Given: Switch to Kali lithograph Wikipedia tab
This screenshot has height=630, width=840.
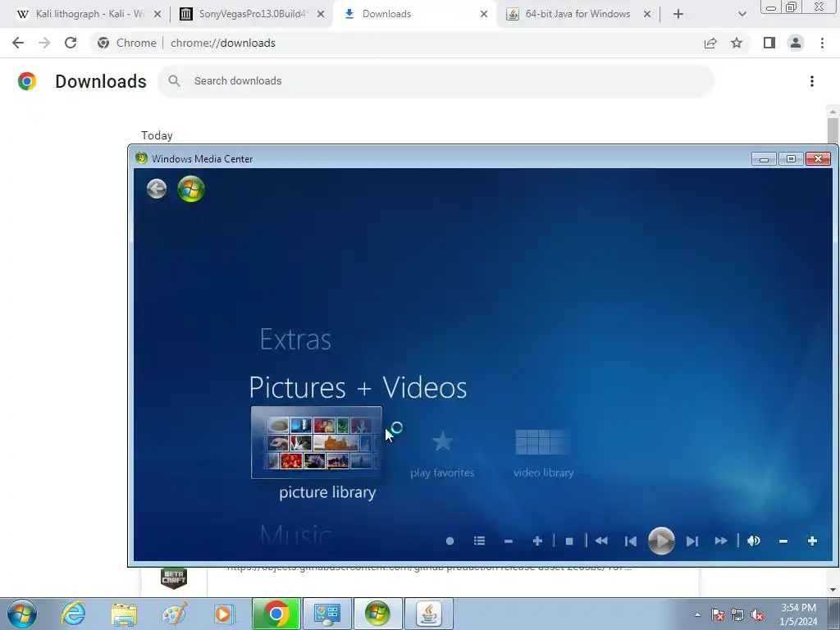Looking at the screenshot, I should (89, 14).
